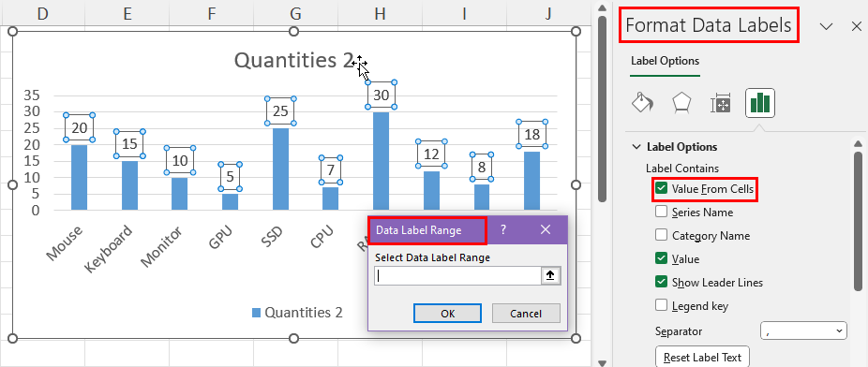Viewport: 868px width, 367px height.
Task: Close the Data Label Range dialog
Action: tap(546, 229)
